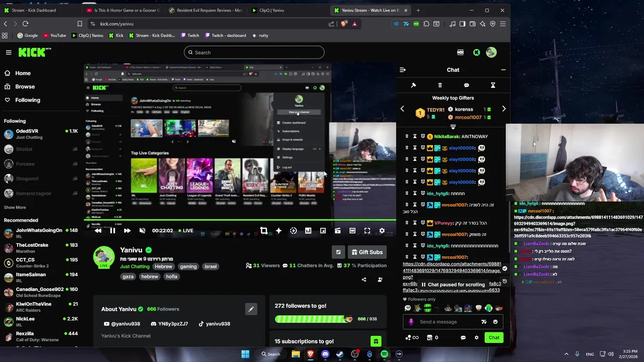Open Spotify from the Windows taskbar
This screenshot has height=362, width=644.
click(384, 354)
